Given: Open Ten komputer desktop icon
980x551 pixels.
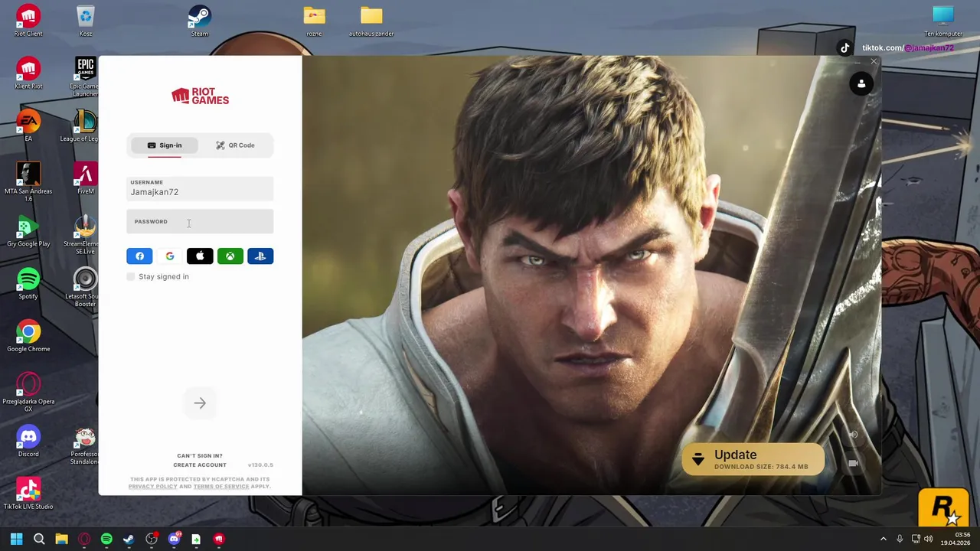Looking at the screenshot, I should pyautogui.click(x=943, y=21).
